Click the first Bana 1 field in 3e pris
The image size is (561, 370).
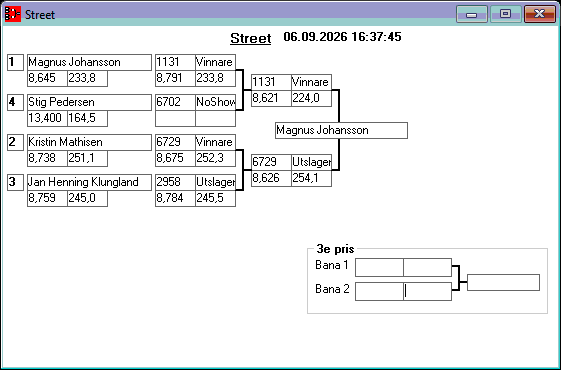pos(379,267)
